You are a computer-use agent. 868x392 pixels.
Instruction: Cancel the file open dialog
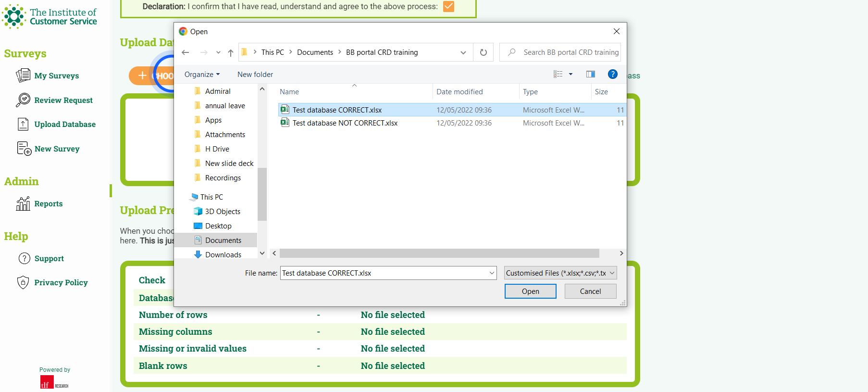590,291
